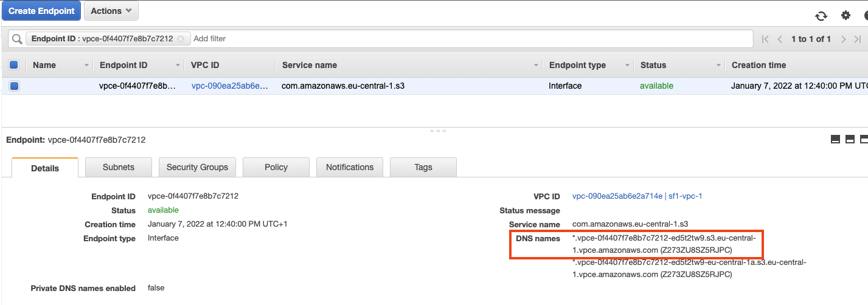Refresh the endpoints list
This screenshot has height=305, width=868.
pyautogui.click(x=821, y=16)
